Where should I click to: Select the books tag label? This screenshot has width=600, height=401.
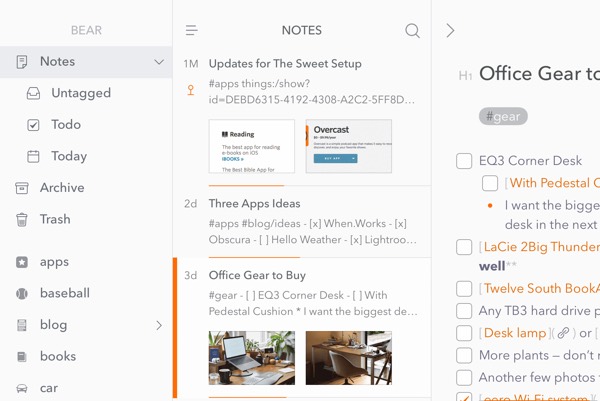coord(58,356)
